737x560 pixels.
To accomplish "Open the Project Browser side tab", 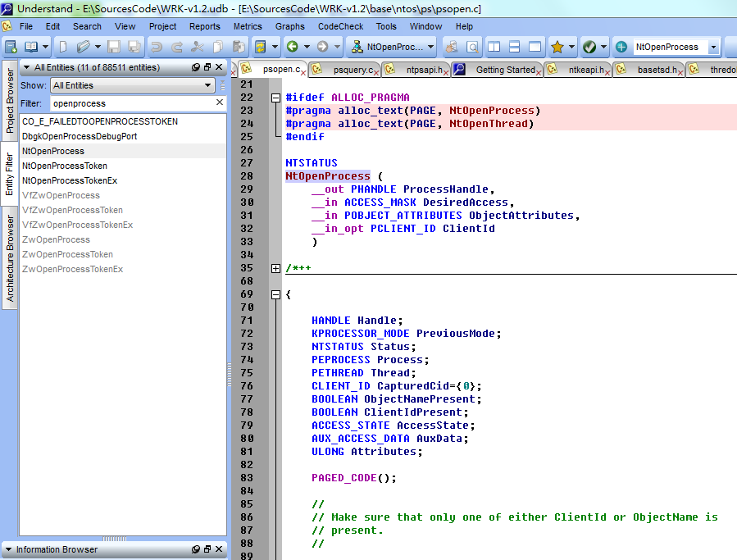I will (x=9, y=100).
